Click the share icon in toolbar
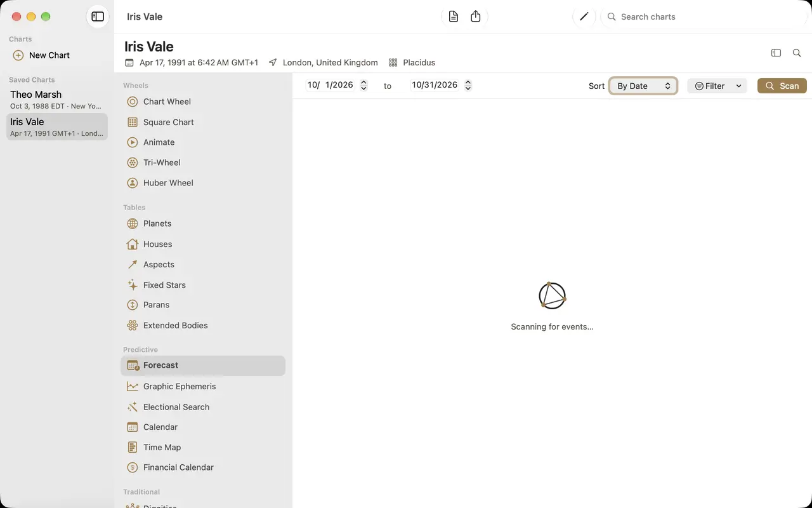The height and width of the screenshot is (508, 812). [476, 17]
